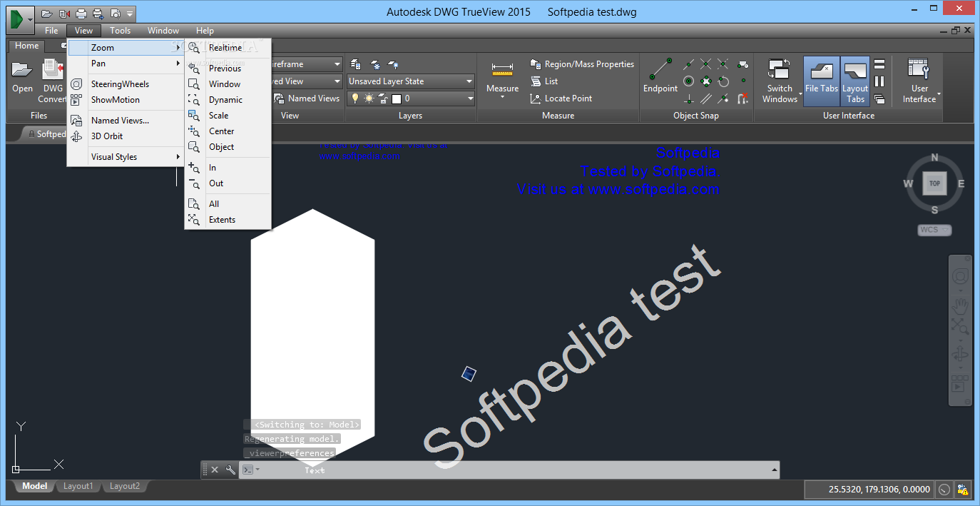Toggle the Quadrant object snap icon
Viewport: 980px width, 506px height.
(x=706, y=81)
